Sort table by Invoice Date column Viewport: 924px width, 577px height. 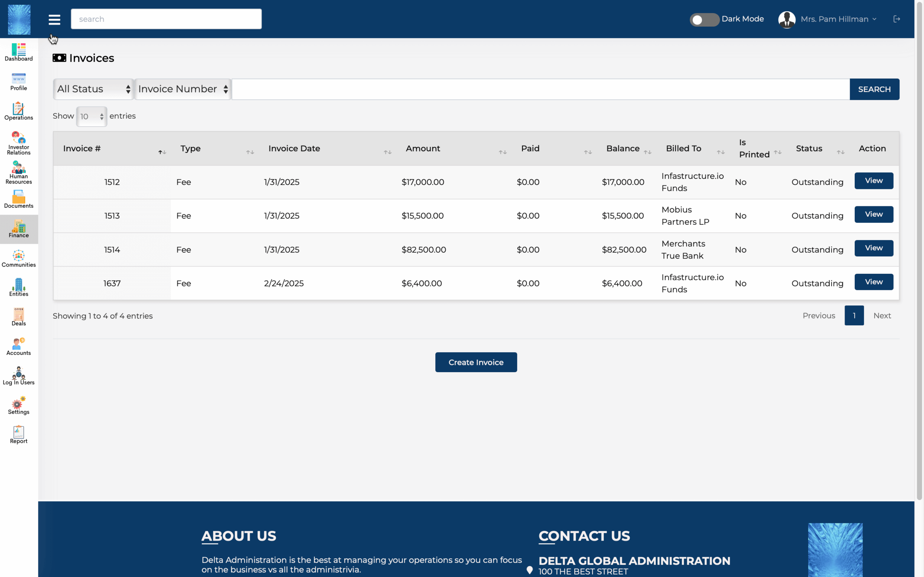pyautogui.click(x=294, y=149)
